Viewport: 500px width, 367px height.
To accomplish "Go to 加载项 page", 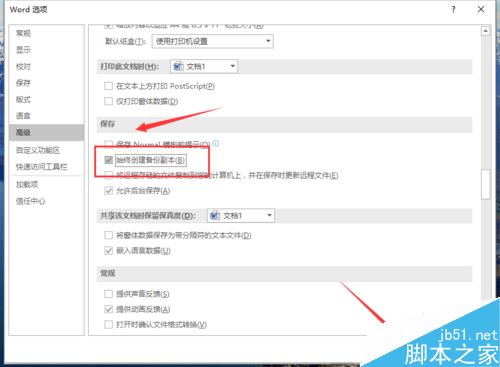I will pos(27,184).
